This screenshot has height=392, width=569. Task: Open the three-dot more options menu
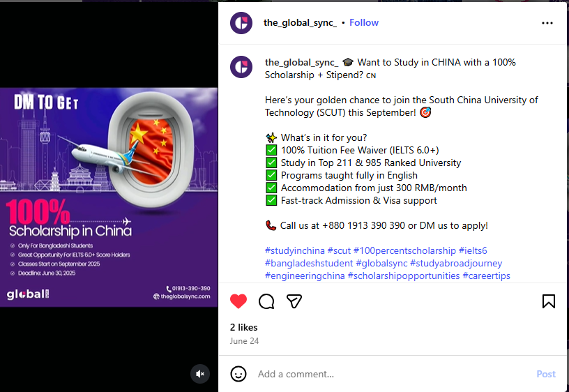tap(547, 23)
